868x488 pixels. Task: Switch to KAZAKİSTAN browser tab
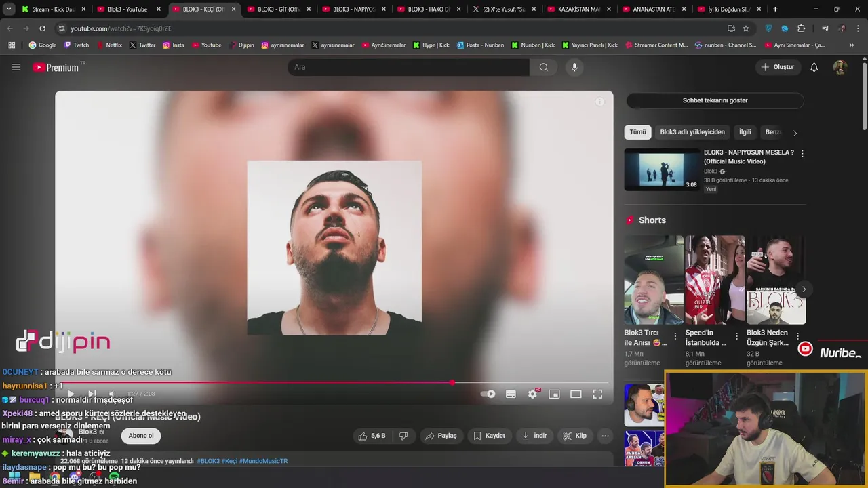pyautogui.click(x=579, y=9)
